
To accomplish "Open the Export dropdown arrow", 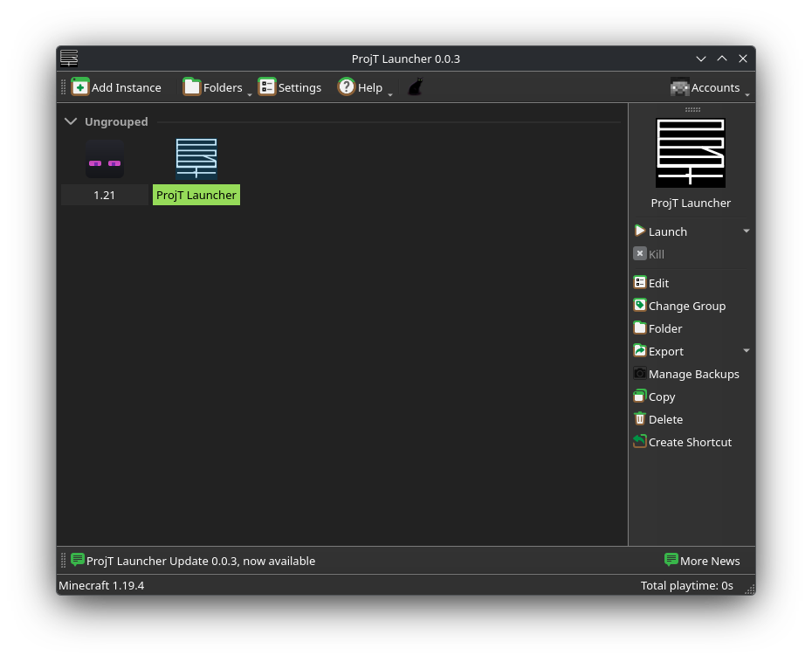I will (x=745, y=350).
